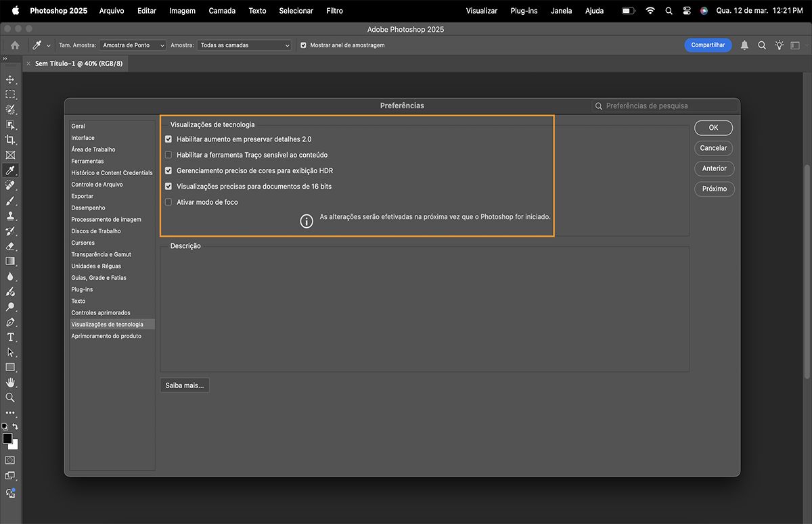Open macOS Control Center icon
The width and height of the screenshot is (812, 524).
pyautogui.click(x=686, y=11)
